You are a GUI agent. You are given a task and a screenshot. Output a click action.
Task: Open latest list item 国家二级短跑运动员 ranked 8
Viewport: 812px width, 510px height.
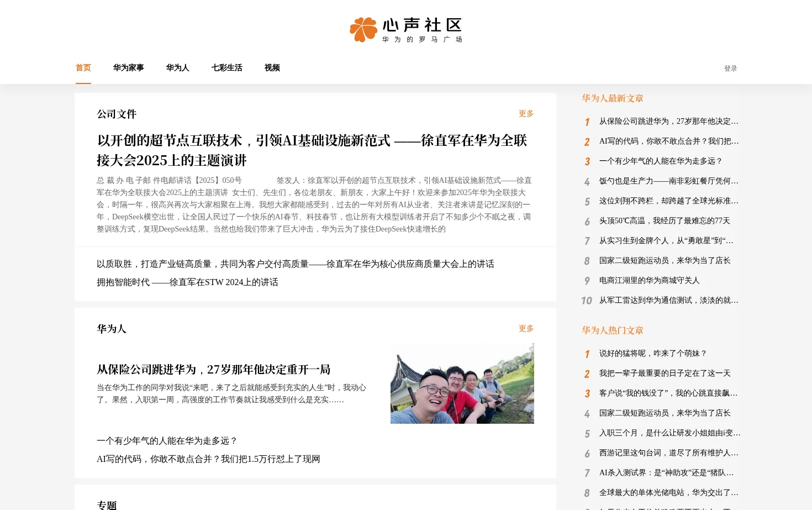665,261
